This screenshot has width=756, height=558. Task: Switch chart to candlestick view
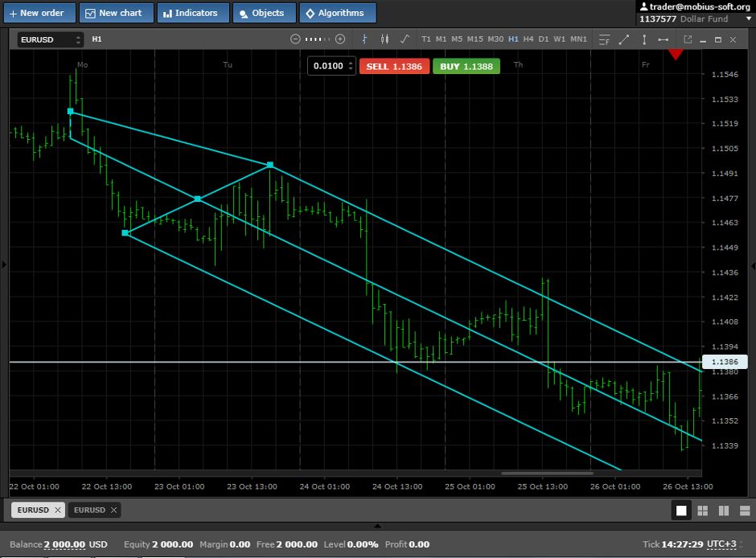[384, 39]
